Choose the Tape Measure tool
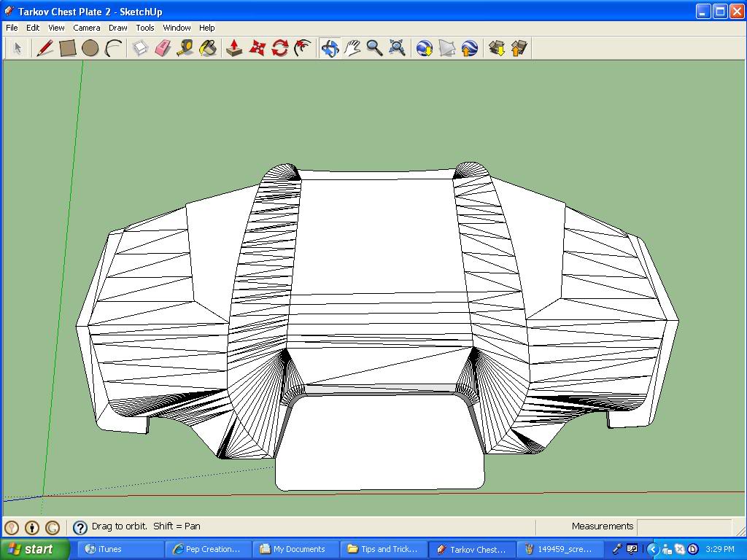The width and height of the screenshot is (747, 560). coord(185,48)
